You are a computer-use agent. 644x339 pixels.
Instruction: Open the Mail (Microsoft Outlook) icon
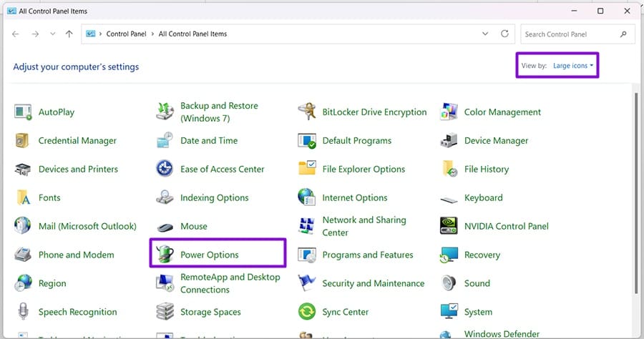(22, 226)
